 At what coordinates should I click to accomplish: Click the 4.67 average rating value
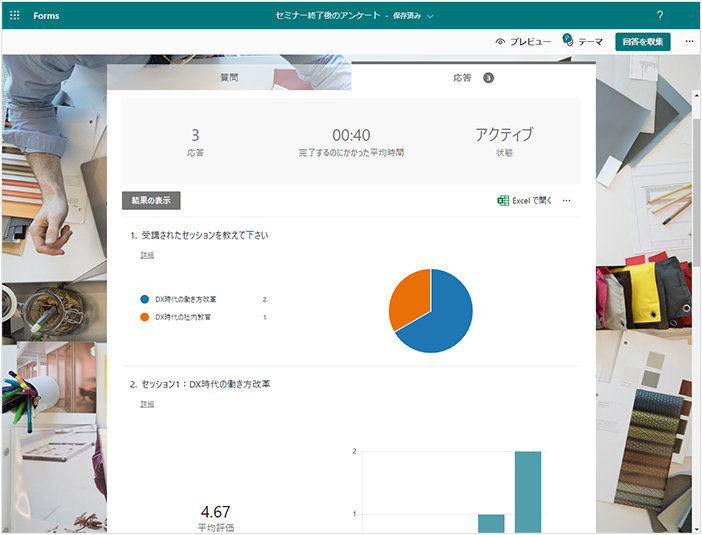coord(215,512)
